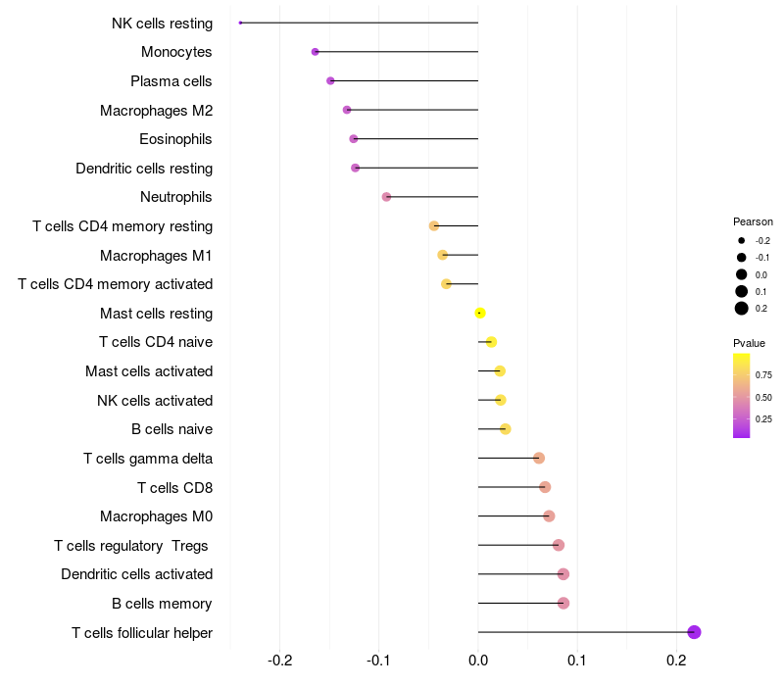Click the Monocytes lollipop dot
Viewport: 784px width, 686px height.
315,52
